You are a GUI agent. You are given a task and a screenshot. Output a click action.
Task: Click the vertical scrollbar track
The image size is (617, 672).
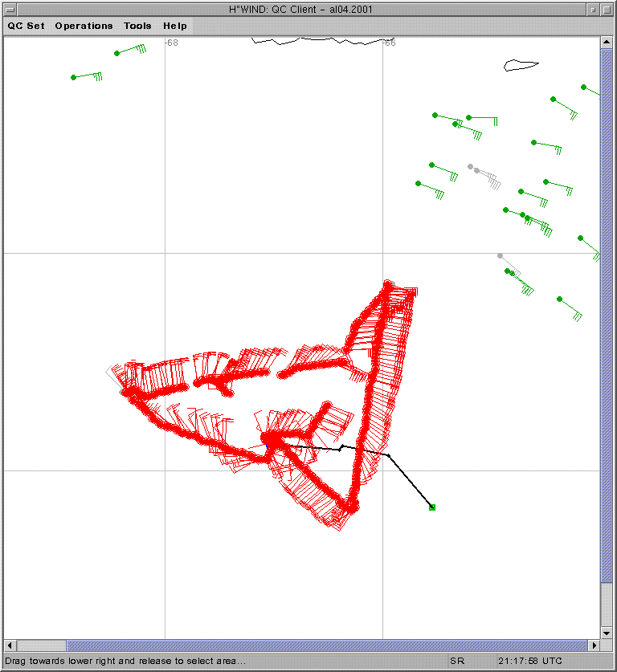(x=607, y=610)
